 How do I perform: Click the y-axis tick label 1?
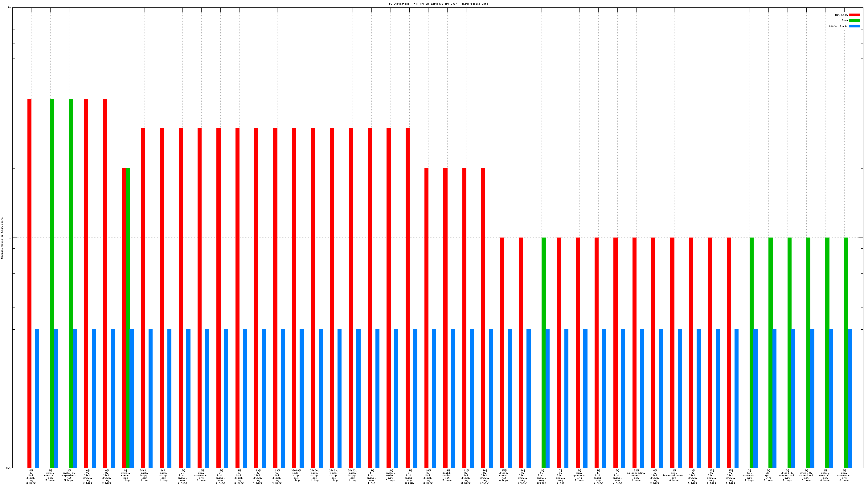tap(10, 238)
